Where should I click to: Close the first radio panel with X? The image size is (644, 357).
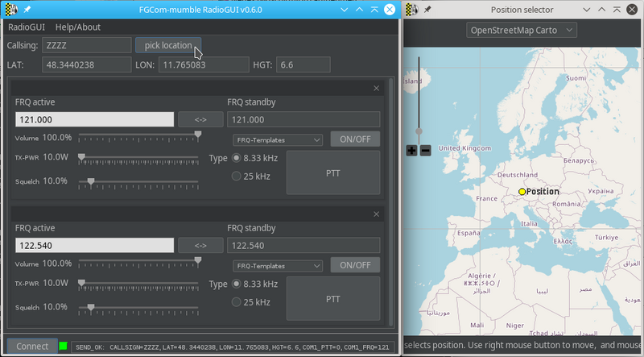pos(376,88)
